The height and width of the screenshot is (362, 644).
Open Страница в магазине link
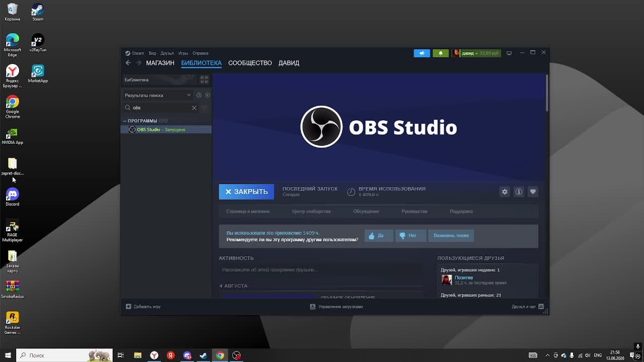[x=248, y=211]
